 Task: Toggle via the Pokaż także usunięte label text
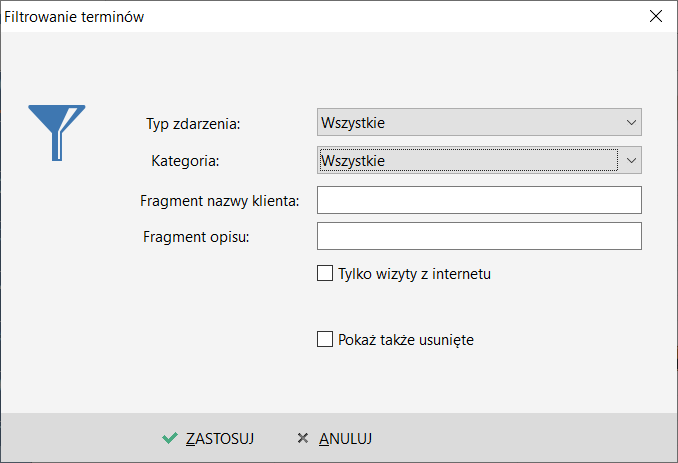[406, 340]
